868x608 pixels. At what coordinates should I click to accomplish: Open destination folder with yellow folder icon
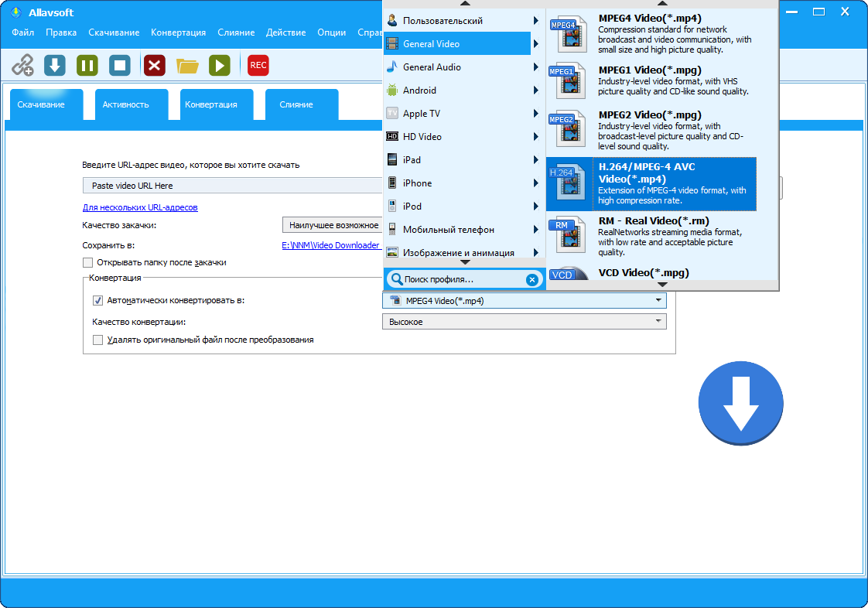point(187,66)
